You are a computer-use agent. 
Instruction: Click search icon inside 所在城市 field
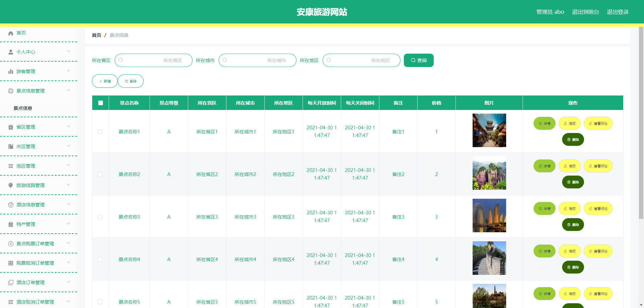point(225,60)
